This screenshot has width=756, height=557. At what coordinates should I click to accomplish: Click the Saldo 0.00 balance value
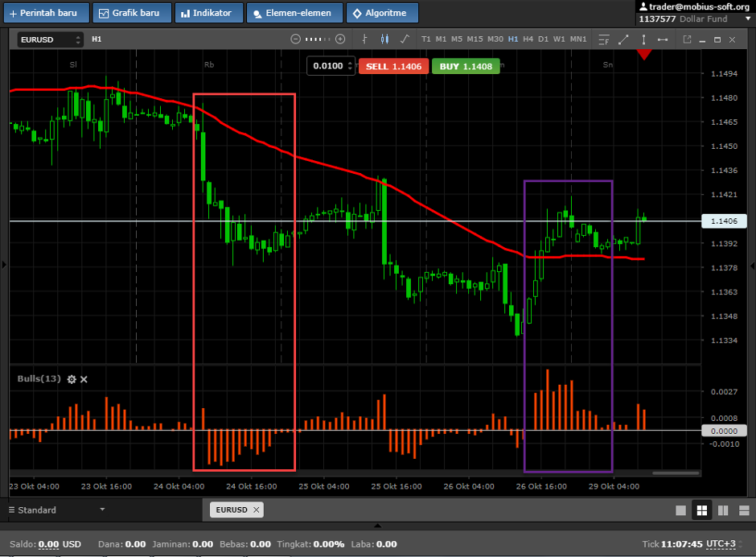(x=49, y=544)
